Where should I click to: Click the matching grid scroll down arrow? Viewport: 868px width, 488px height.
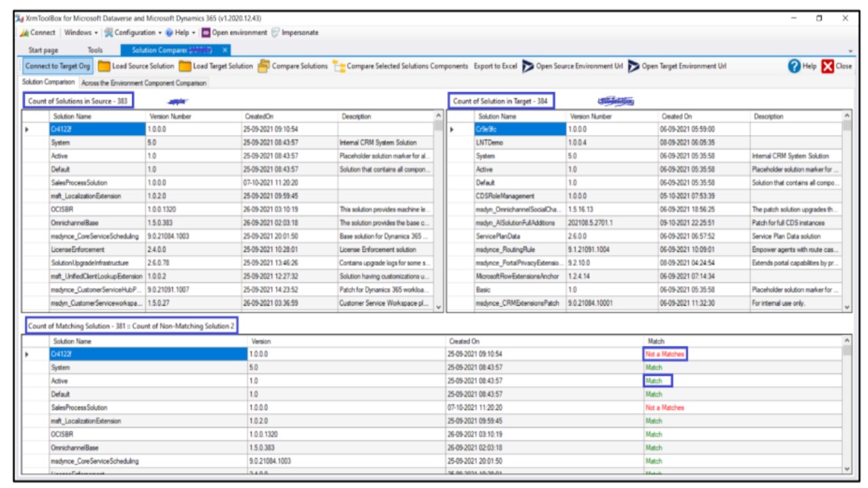[847, 468]
